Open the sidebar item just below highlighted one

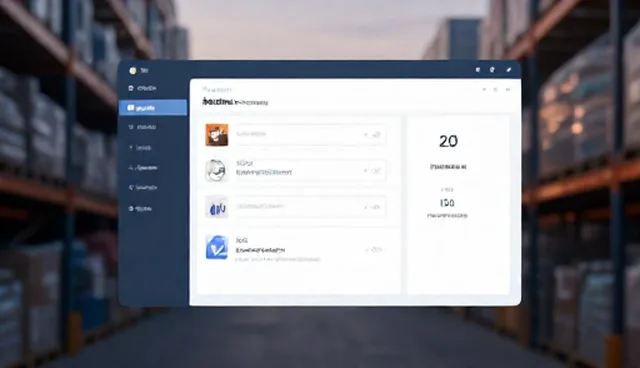click(142, 127)
